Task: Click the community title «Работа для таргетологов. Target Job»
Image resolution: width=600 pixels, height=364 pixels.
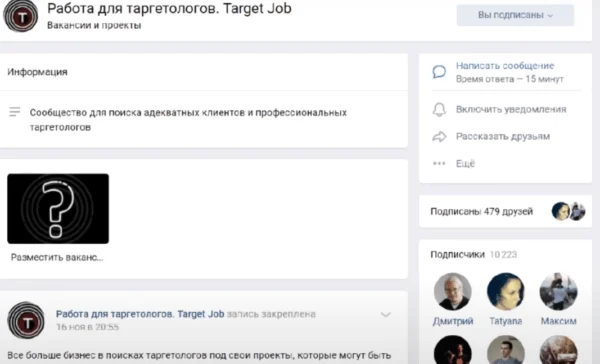Action: coord(169,8)
